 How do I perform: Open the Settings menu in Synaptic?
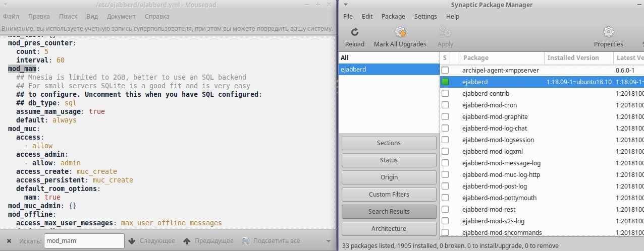425,16
